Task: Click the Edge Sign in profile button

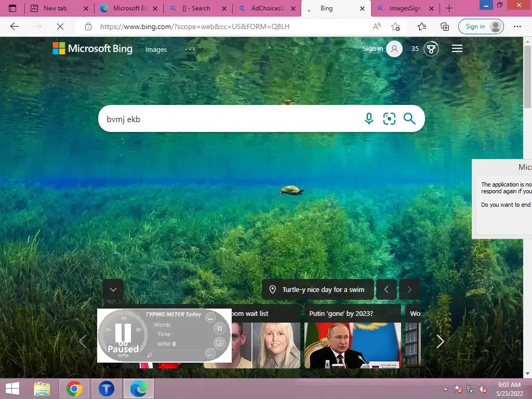Action: (x=481, y=26)
